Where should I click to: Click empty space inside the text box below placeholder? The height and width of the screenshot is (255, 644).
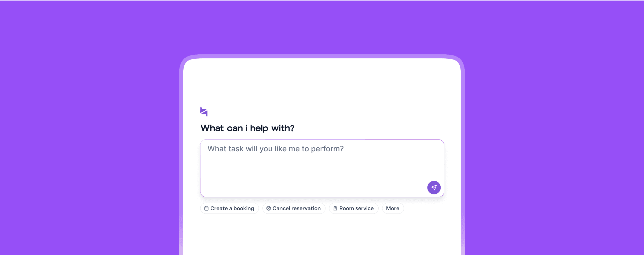click(x=295, y=177)
